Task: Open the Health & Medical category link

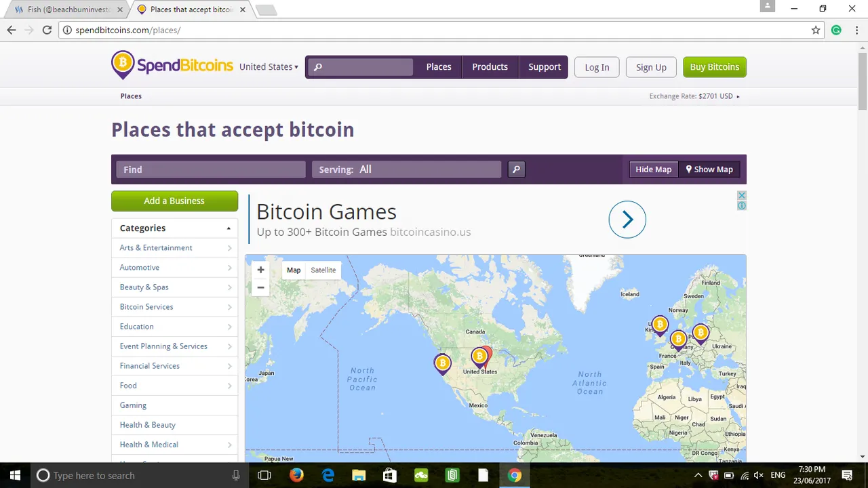Action: pyautogui.click(x=149, y=445)
